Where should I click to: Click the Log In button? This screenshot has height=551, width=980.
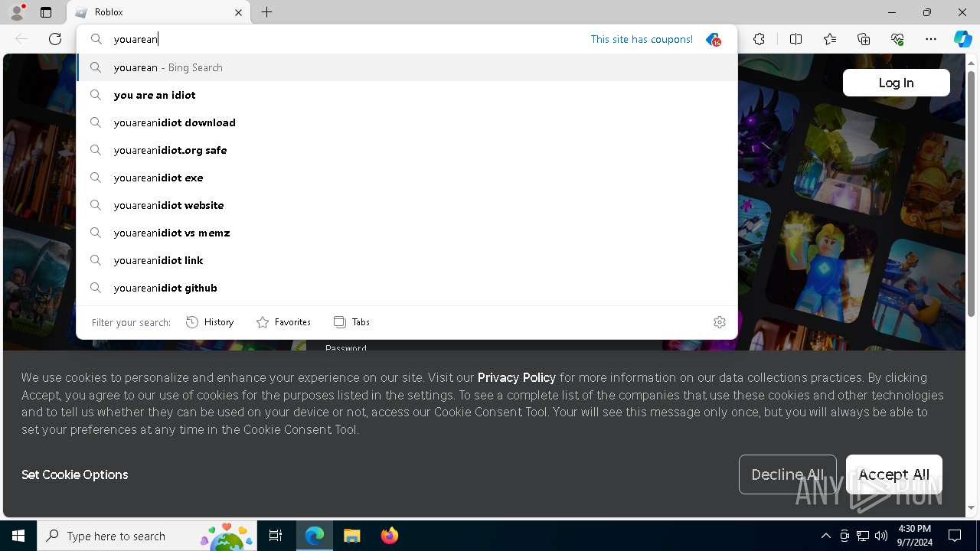click(896, 83)
